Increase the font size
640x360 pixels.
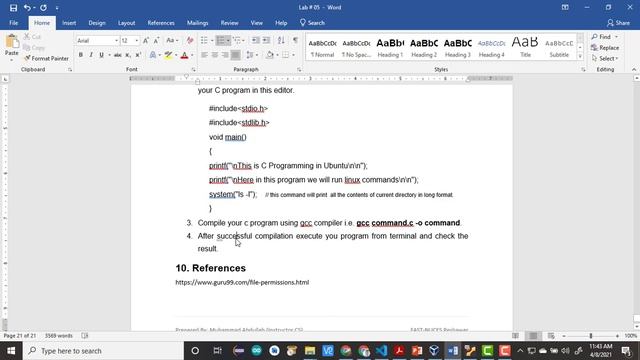pyautogui.click(x=146, y=40)
